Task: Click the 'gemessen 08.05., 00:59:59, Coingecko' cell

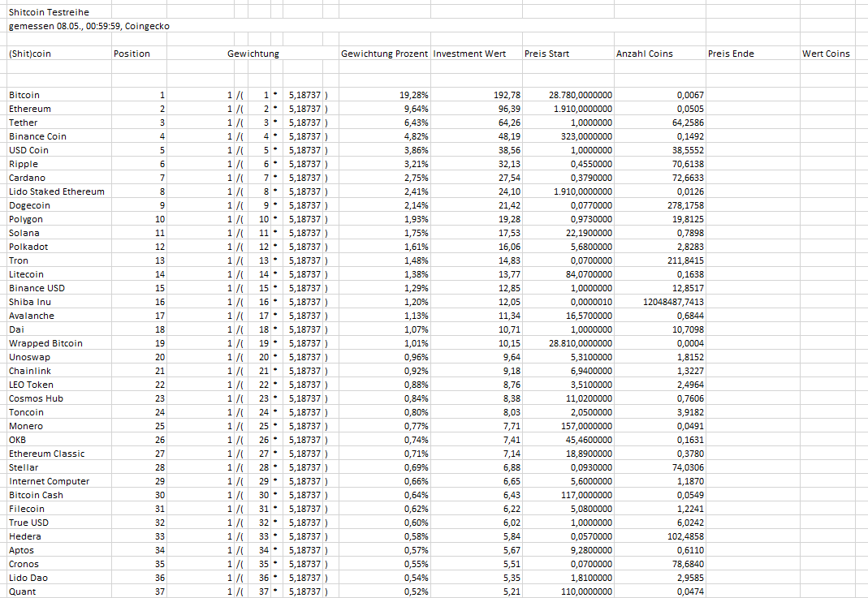Action: [89, 26]
